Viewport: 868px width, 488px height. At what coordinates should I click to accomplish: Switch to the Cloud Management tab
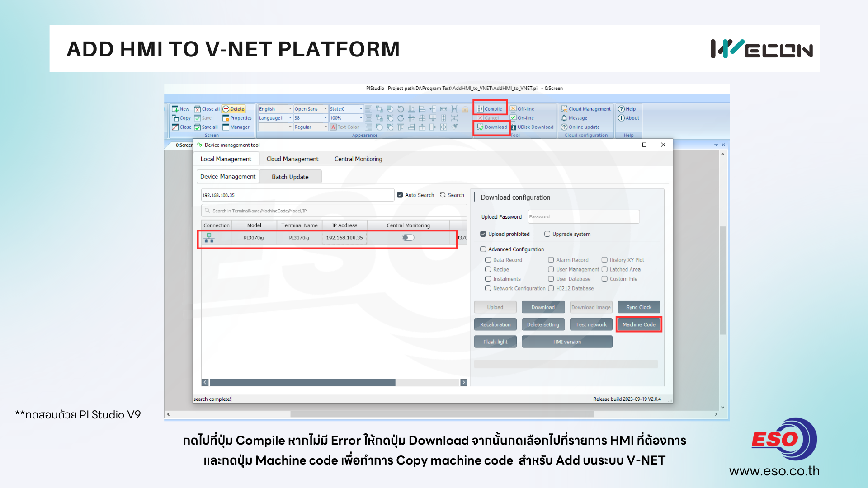(x=292, y=159)
